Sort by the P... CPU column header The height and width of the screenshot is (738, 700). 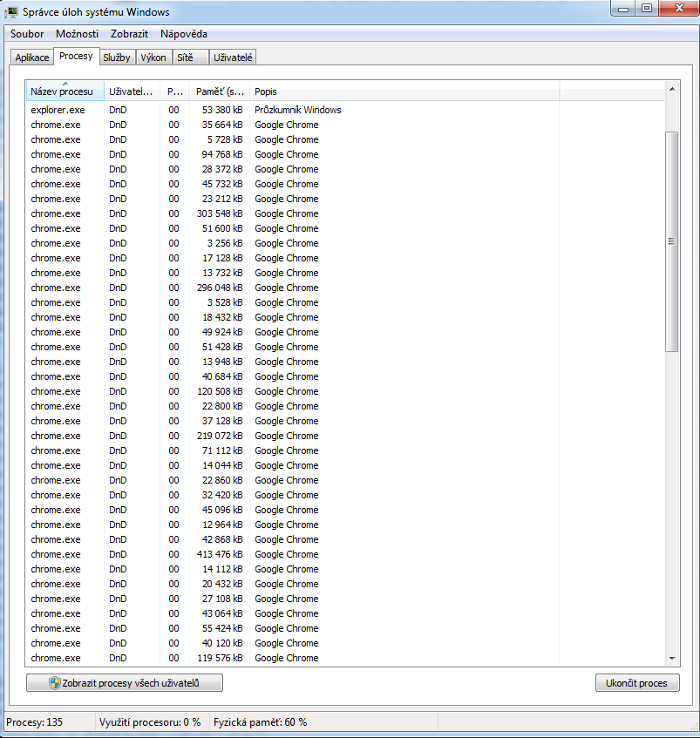(174, 91)
